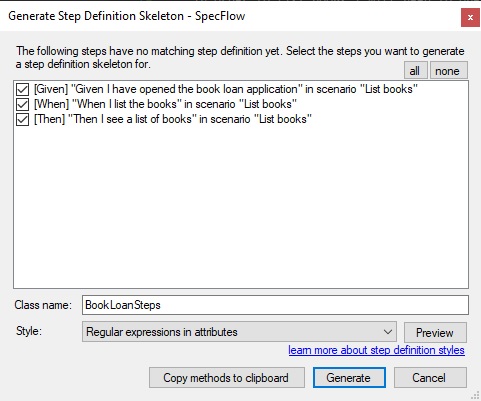Click the "none" button to deselect all steps
This screenshot has width=481, height=401.
pos(448,70)
